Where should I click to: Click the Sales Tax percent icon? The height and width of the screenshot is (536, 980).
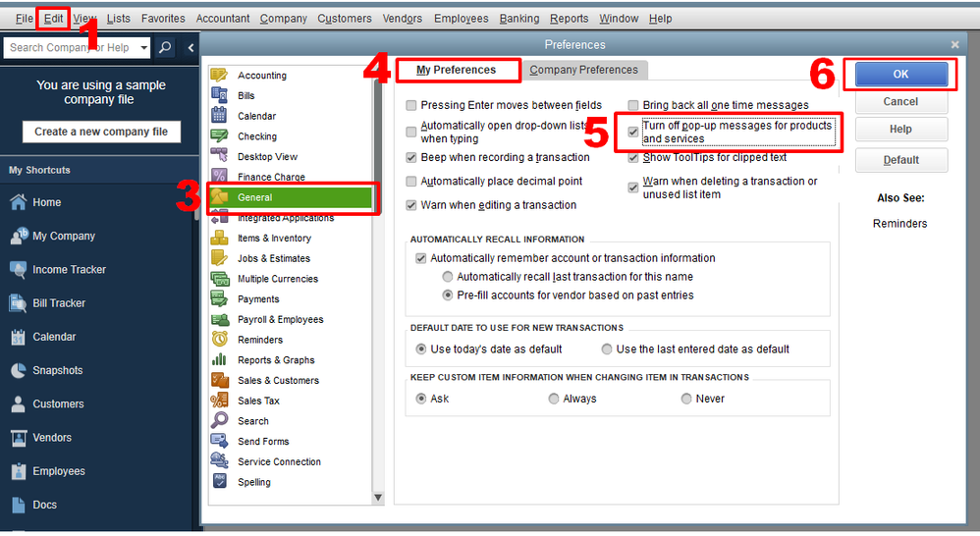click(x=219, y=401)
